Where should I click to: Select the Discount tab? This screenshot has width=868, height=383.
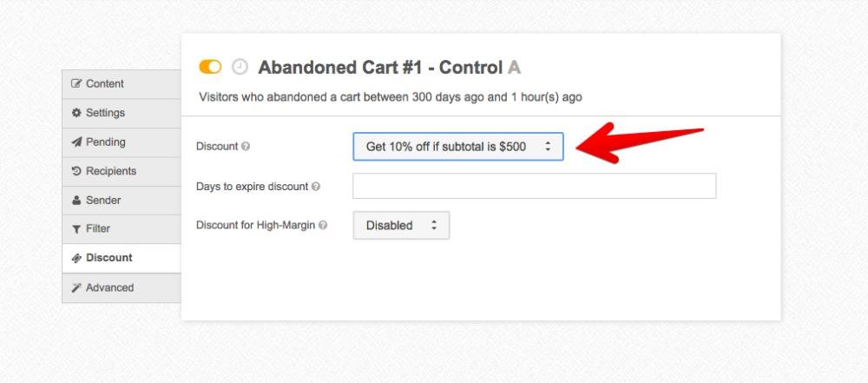108,258
